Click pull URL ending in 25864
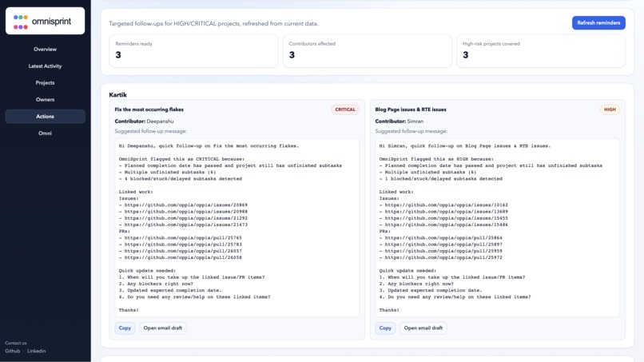Viewport: 644px width, 362px height. click(443, 238)
